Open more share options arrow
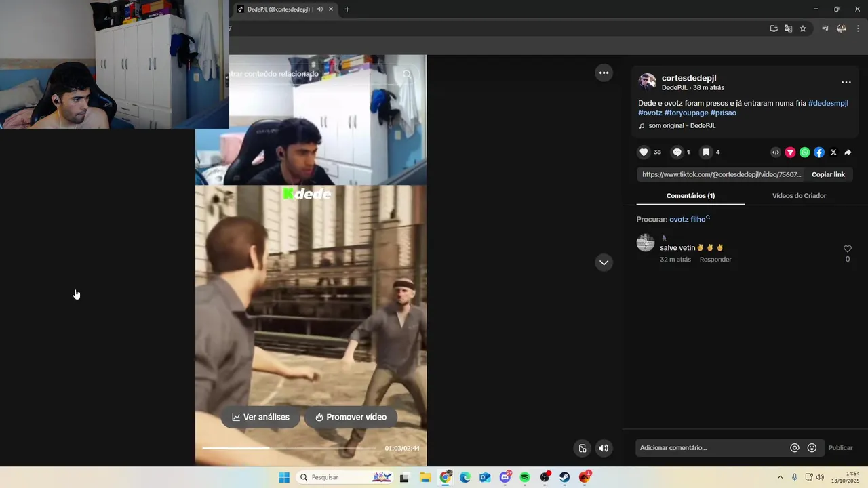This screenshot has width=868, height=488. (x=848, y=152)
